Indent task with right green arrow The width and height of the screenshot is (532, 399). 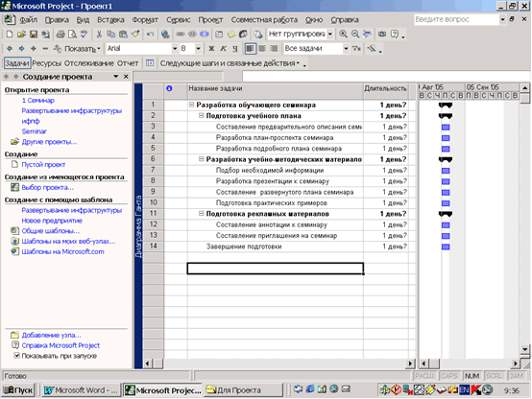[x=21, y=49]
